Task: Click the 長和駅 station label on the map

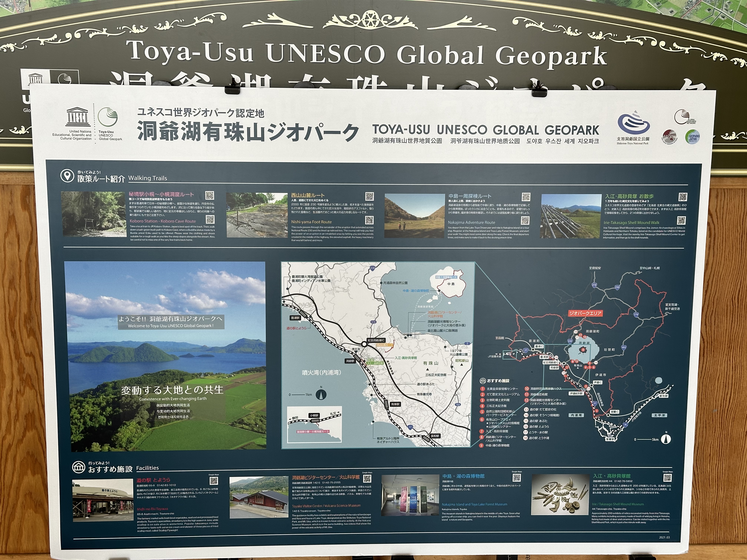Action: pyautogui.click(x=435, y=436)
